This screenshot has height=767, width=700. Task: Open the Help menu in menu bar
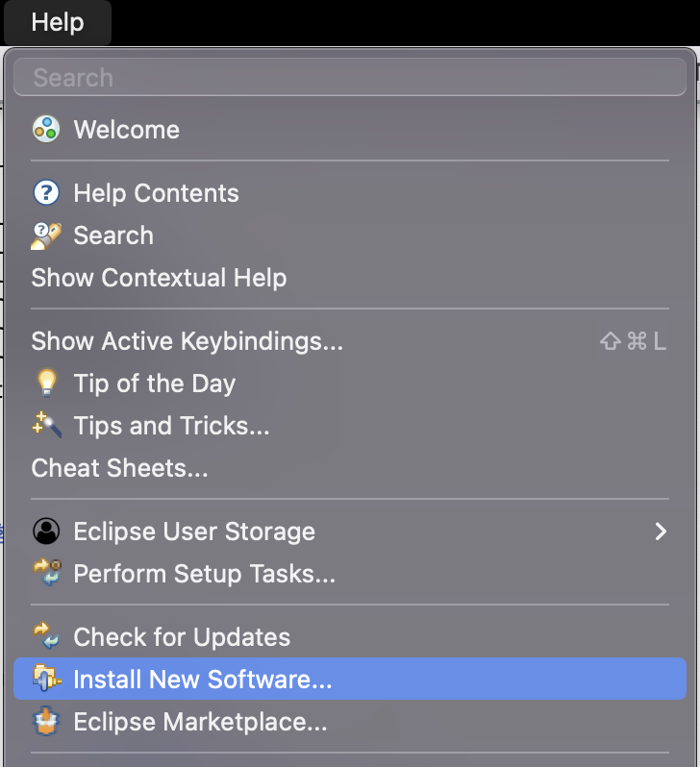pos(58,22)
